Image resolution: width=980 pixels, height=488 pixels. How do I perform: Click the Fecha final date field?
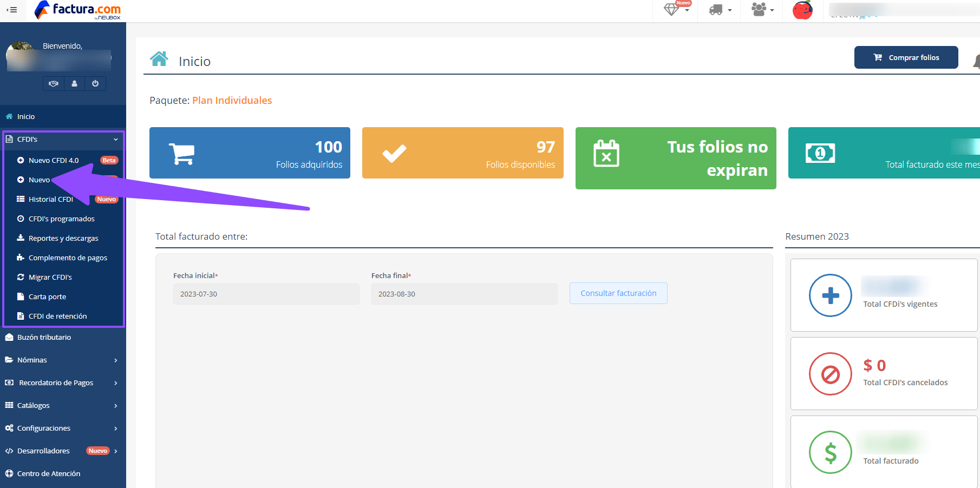[464, 294]
